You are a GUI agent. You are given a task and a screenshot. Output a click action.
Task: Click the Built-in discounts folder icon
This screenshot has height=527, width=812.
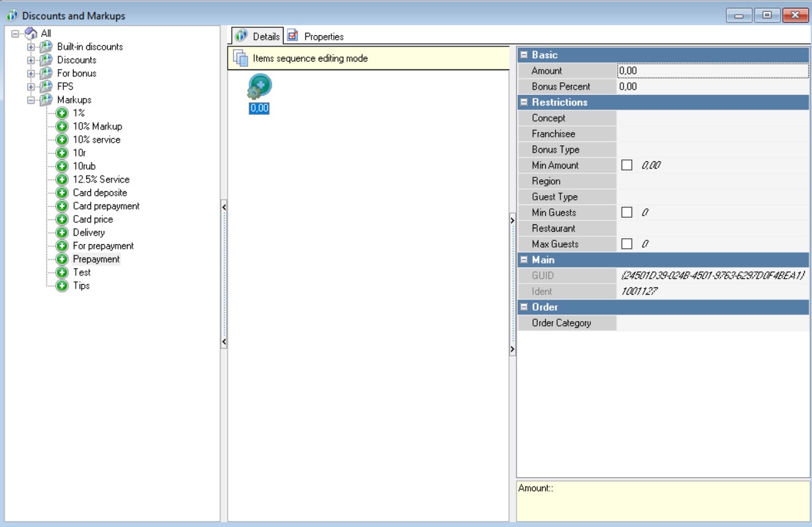[46, 47]
